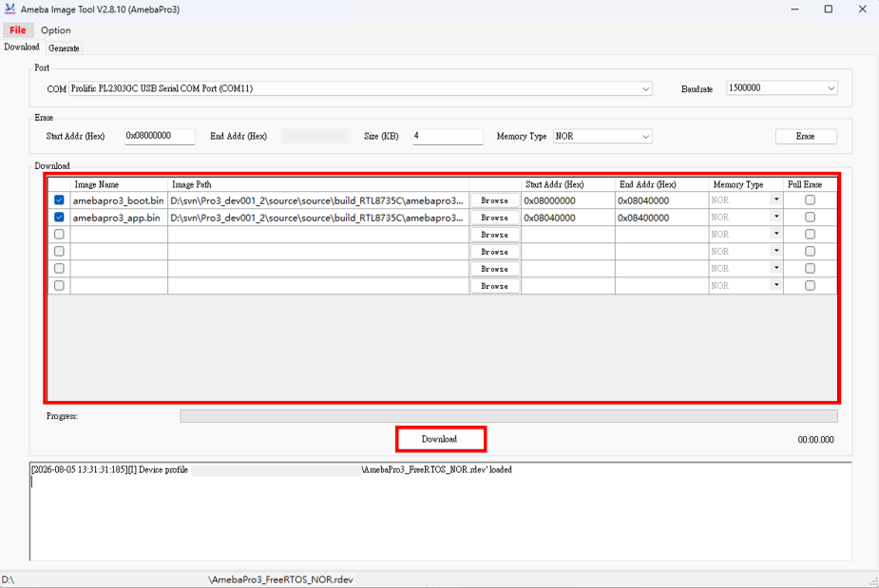Uncheck the amebapro3_app.bin row checkbox

pos(59,217)
